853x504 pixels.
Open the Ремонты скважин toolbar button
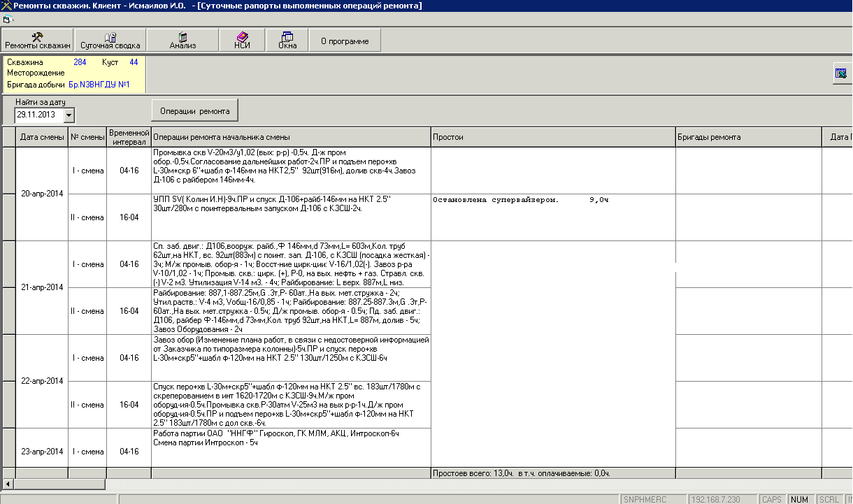click(38, 41)
